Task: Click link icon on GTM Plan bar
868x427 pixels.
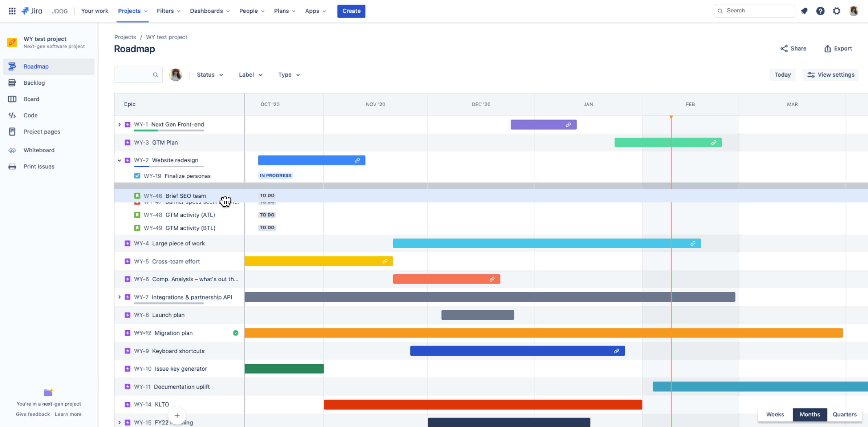Action: [713, 142]
